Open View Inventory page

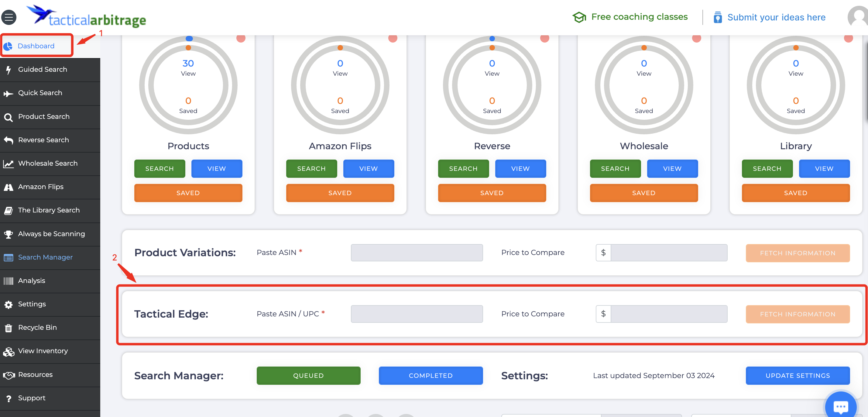pyautogui.click(x=50, y=352)
